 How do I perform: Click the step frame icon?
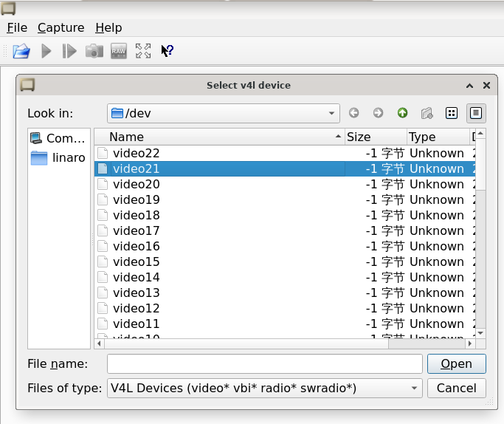pyautogui.click(x=69, y=51)
